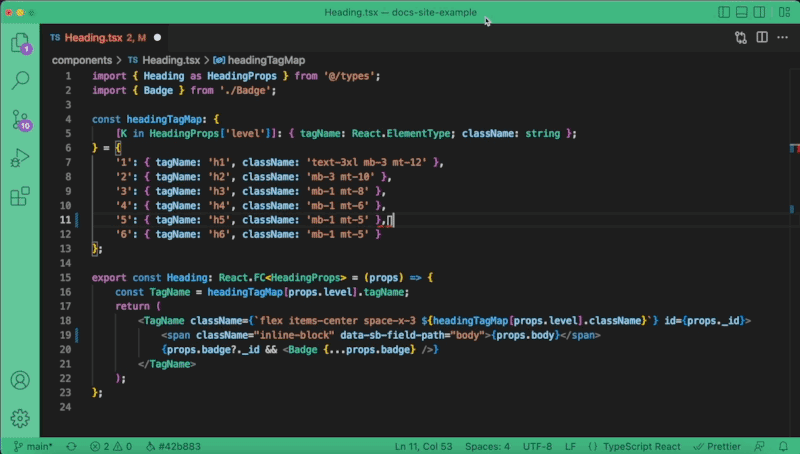Close the unsaved Heading.tsx tab dot
This screenshot has height=454, width=800.
158,38
